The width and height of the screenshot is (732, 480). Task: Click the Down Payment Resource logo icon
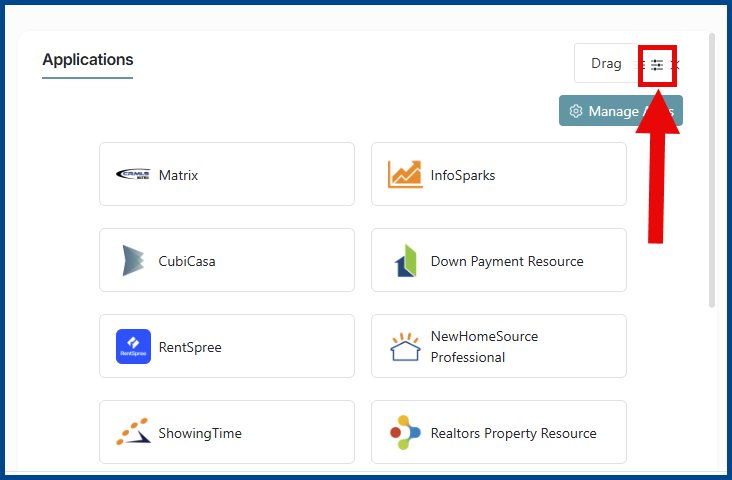[405, 260]
